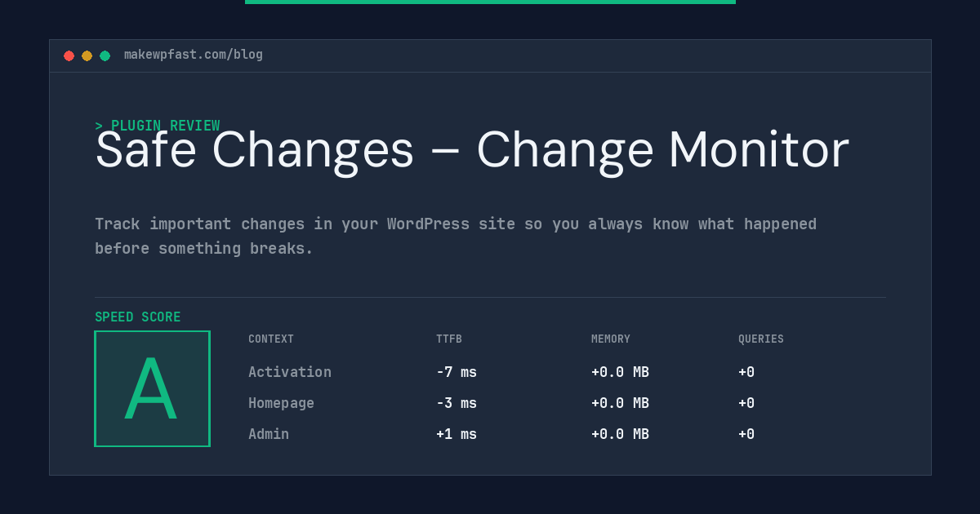980x514 pixels.
Task: Click the '-3 ms' TTFB value
Action: tap(457, 403)
